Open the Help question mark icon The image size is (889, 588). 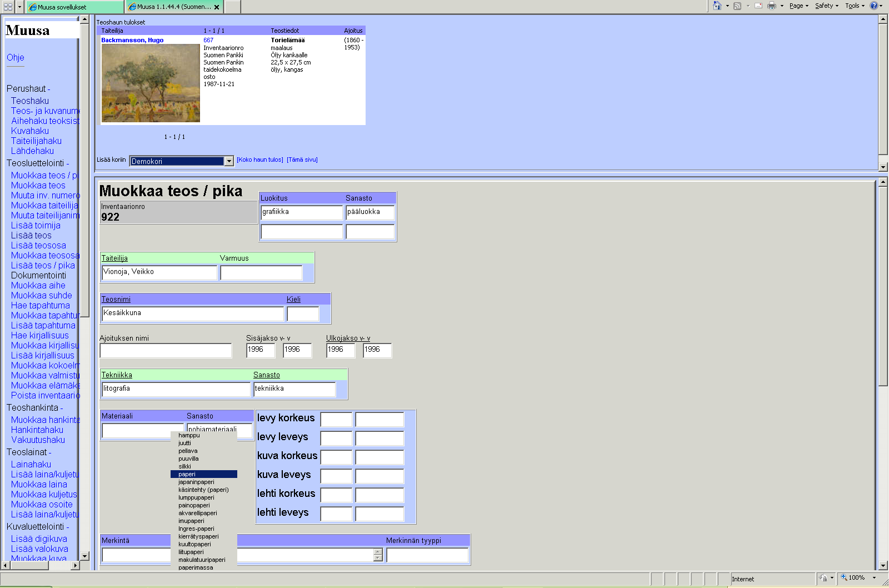tap(874, 6)
